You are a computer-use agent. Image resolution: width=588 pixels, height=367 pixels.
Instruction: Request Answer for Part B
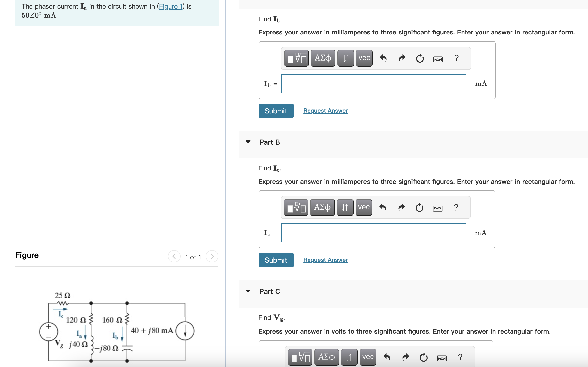(x=325, y=260)
